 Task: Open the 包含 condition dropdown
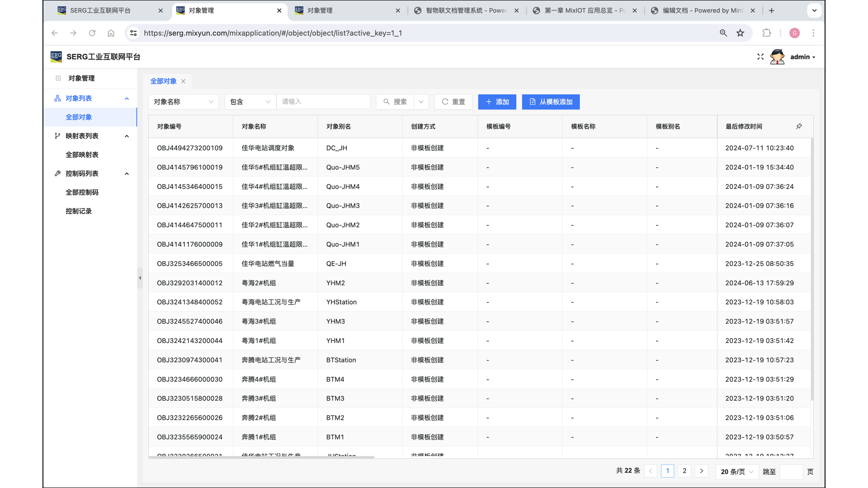250,102
